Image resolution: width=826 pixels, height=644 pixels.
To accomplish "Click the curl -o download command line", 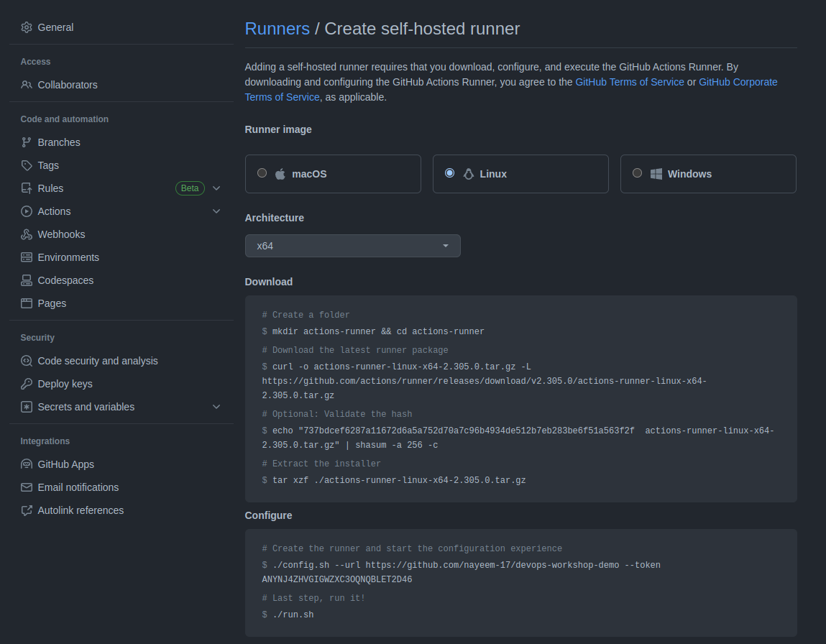I will 484,381.
